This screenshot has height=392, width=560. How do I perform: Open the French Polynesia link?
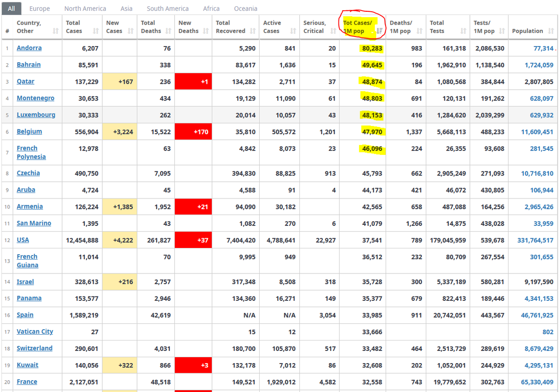click(x=31, y=152)
